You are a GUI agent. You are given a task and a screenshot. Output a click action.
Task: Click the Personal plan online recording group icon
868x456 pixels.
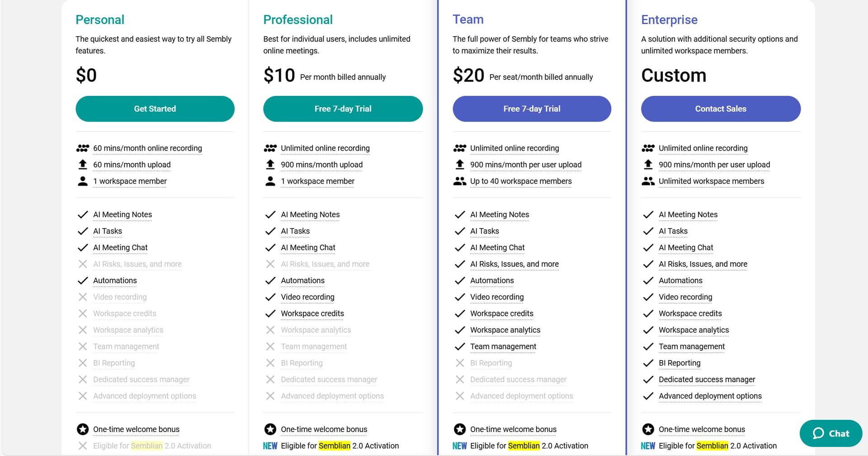83,148
